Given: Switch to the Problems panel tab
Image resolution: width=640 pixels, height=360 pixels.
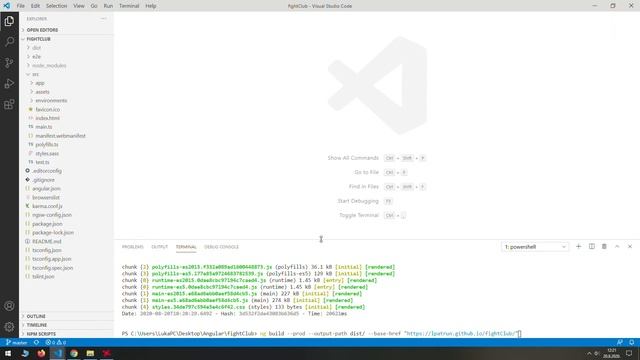Looking at the screenshot, I should 133,247.
